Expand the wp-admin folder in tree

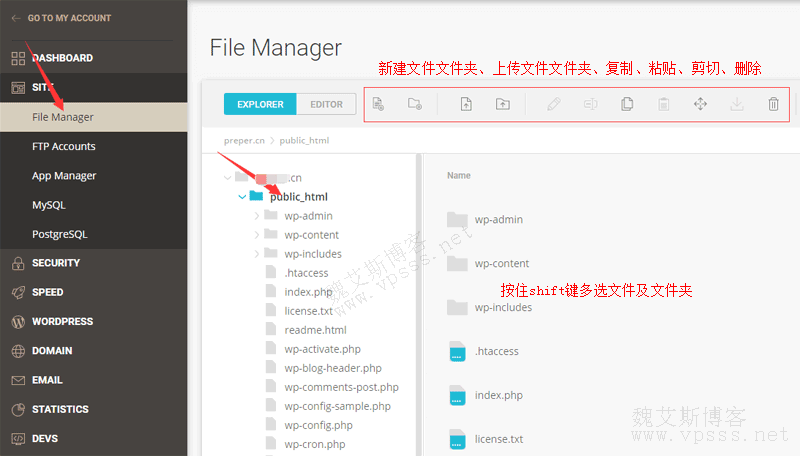click(x=257, y=216)
